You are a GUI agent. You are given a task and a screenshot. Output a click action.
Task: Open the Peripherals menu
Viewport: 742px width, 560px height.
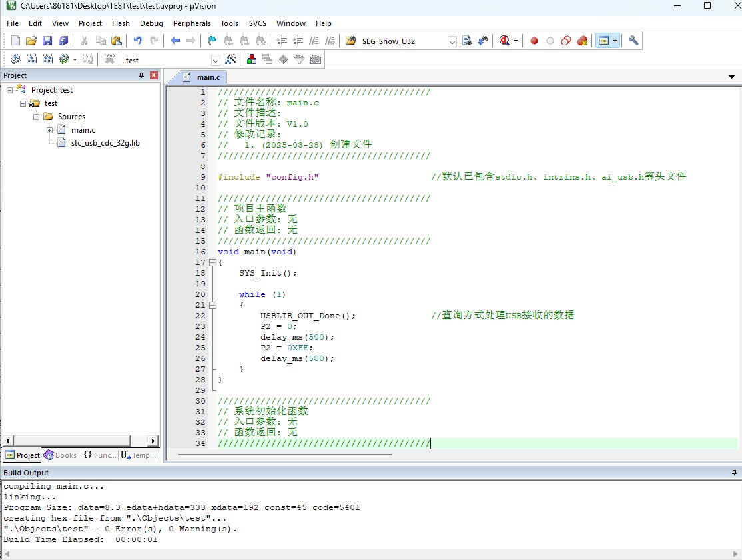(x=192, y=23)
